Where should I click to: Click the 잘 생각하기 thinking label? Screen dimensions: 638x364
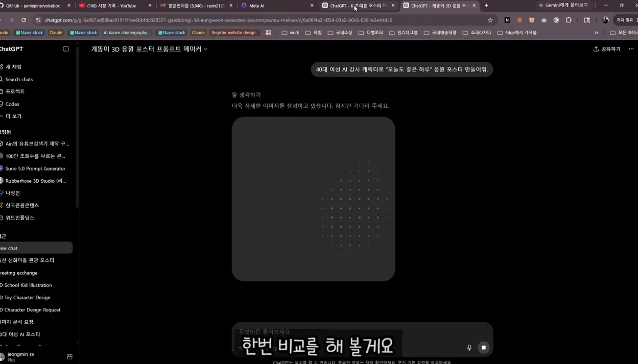pyautogui.click(x=246, y=95)
